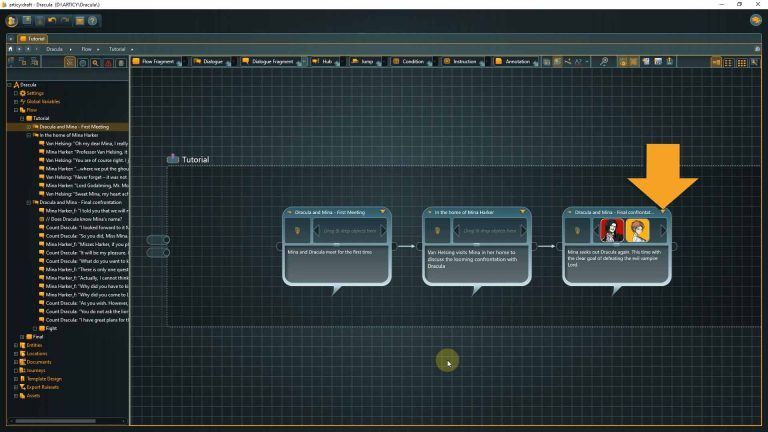Viewport: 768px width, 432px height.
Task: Click the redo arrow icon
Action: [x=65, y=21]
